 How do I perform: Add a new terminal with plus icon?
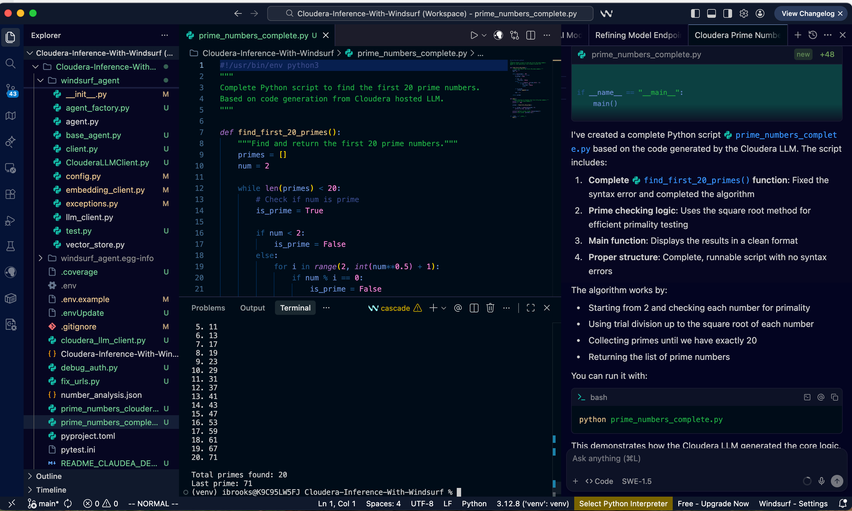click(433, 308)
